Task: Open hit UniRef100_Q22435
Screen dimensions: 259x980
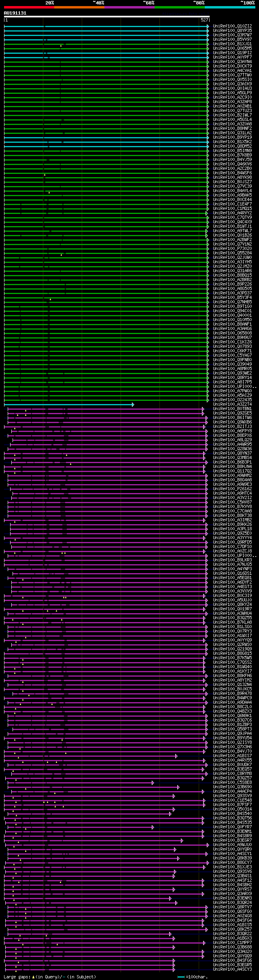Action: tap(232, 400)
